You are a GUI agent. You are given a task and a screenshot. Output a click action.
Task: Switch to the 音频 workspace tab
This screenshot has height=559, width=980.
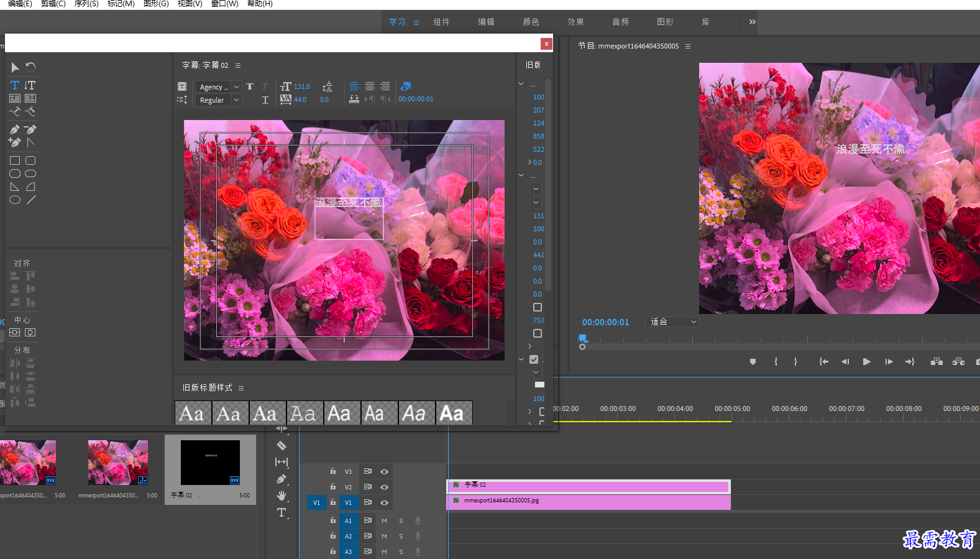(x=620, y=22)
